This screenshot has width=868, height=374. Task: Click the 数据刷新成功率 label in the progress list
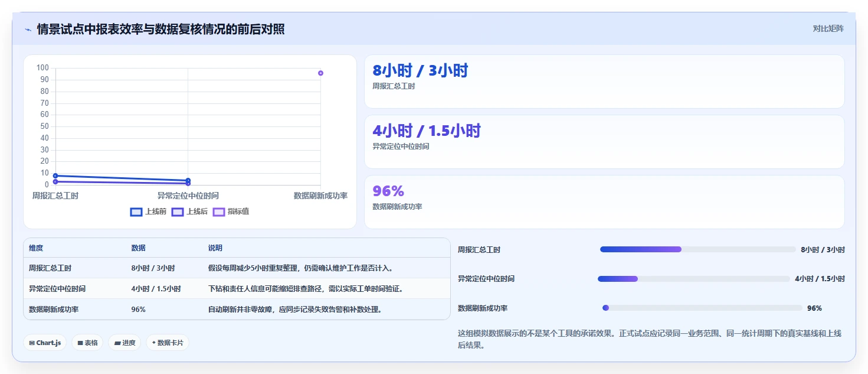point(483,308)
